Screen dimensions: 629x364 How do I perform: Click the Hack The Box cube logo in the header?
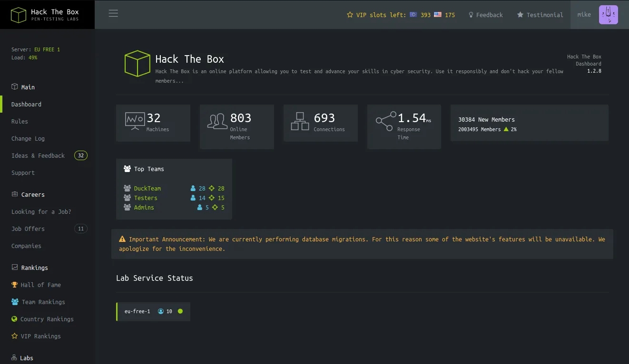[19, 15]
